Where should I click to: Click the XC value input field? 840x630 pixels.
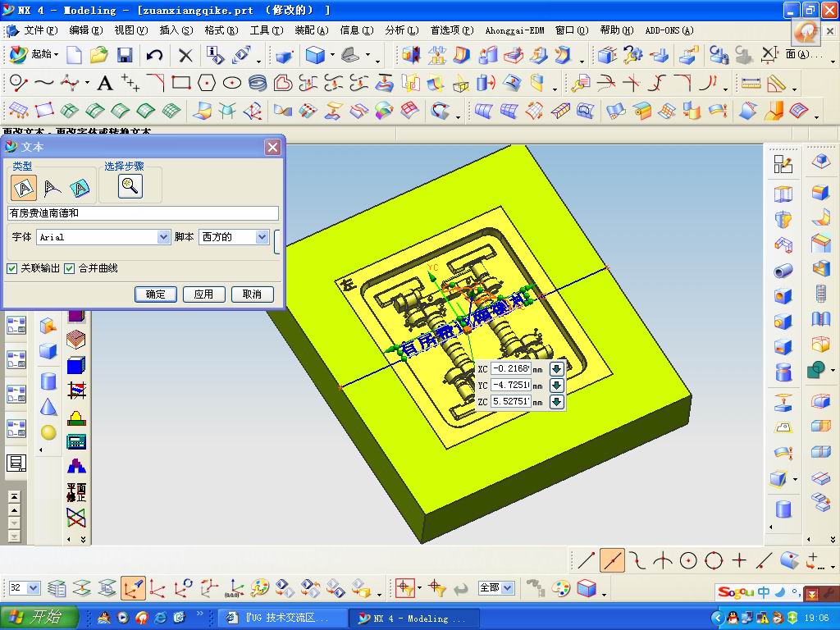510,368
